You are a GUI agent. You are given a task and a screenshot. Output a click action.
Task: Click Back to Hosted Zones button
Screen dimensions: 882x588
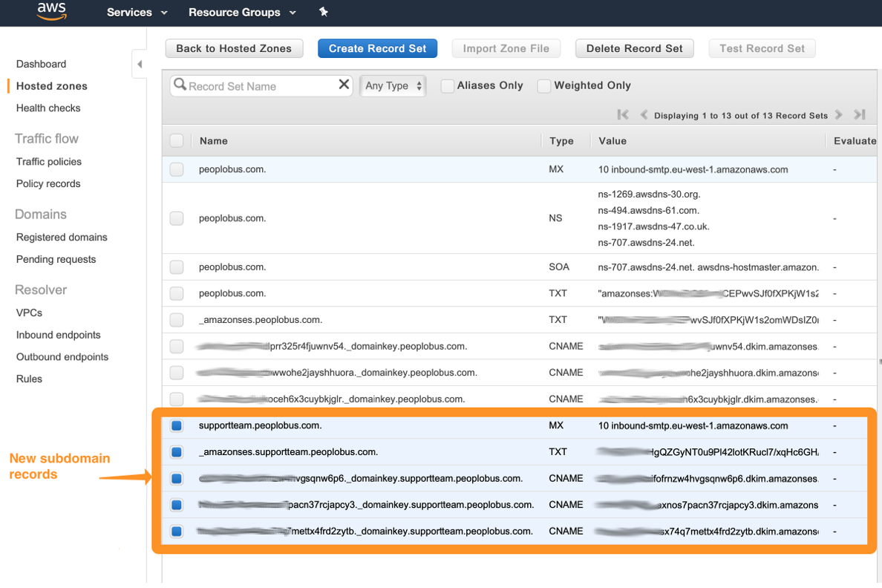tap(234, 48)
